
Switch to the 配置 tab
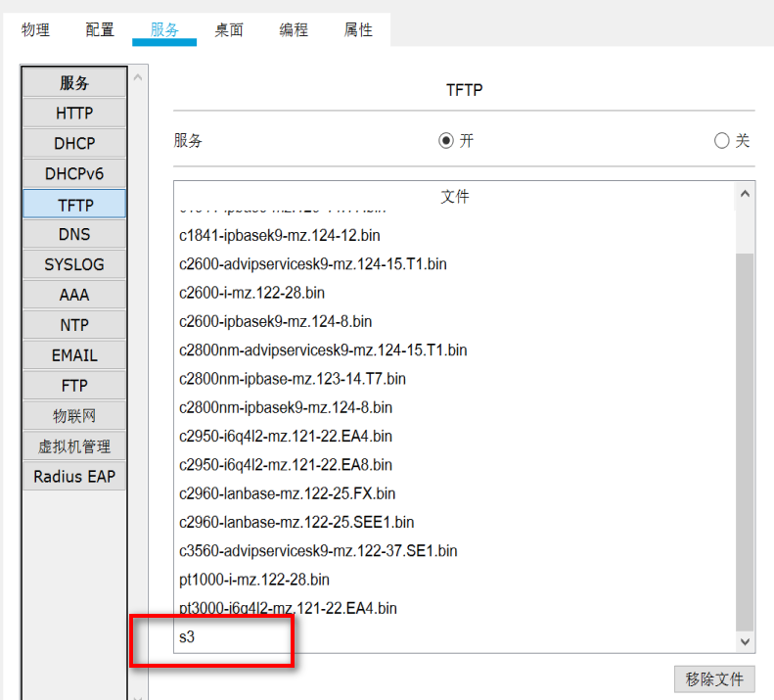click(x=100, y=29)
